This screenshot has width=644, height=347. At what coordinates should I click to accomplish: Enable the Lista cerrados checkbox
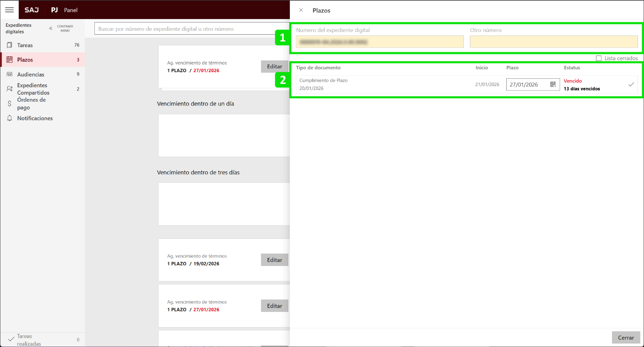tap(599, 58)
